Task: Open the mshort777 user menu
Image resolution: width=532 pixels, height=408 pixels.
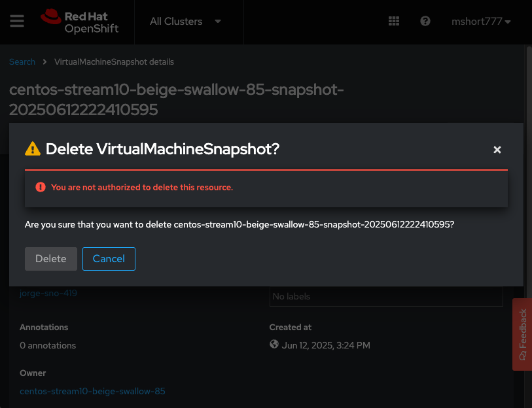Action: (481, 22)
